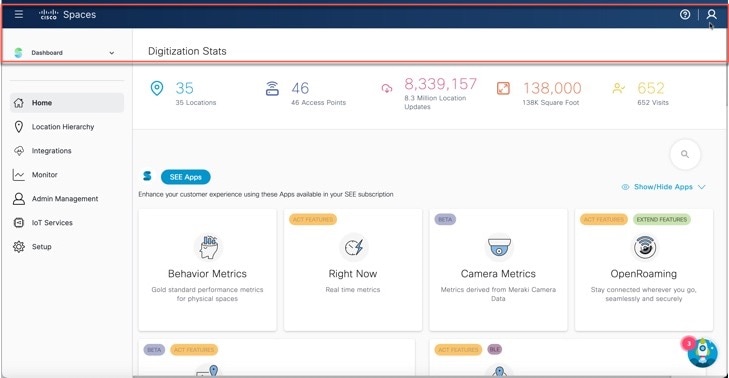Click EXTEND FEATURES badge on OpenRoaming card
Screen dimensions: 729x378
click(662, 219)
